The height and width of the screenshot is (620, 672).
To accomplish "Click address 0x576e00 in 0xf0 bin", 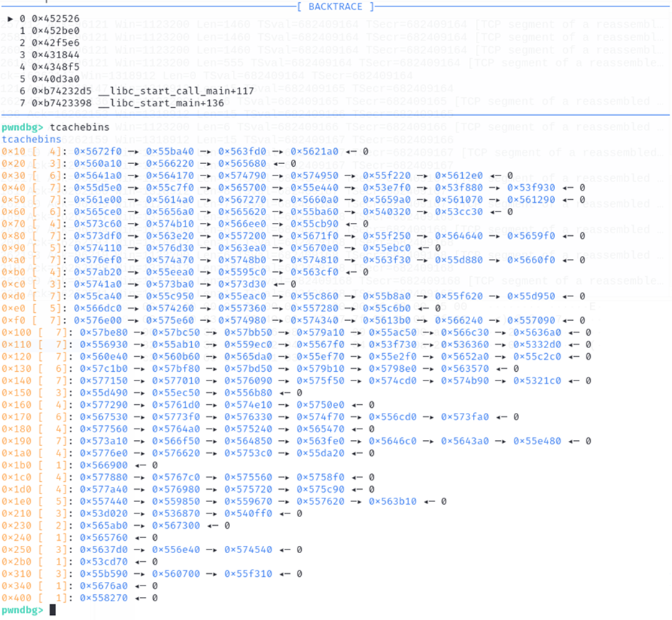I will point(98,320).
